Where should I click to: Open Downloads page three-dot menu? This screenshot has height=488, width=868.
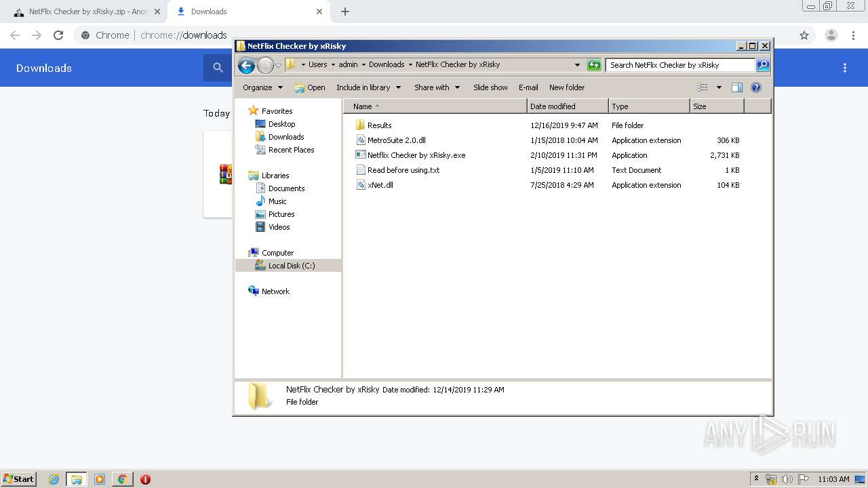(845, 68)
